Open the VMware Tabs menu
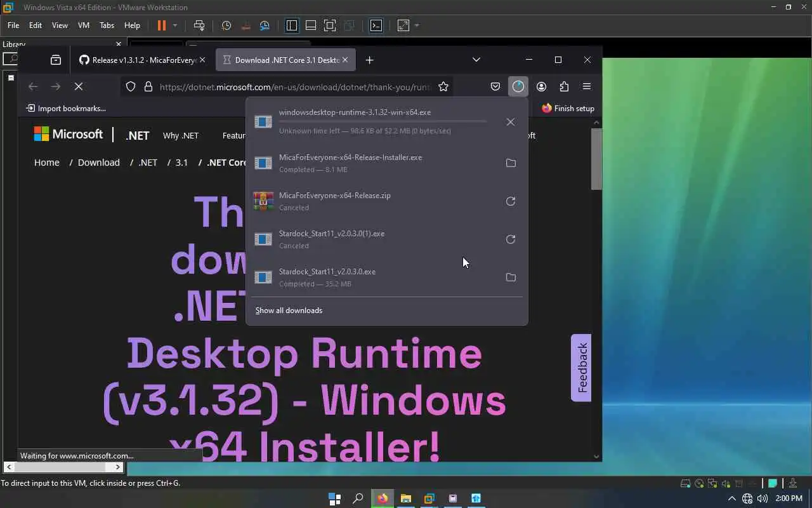 click(x=107, y=25)
